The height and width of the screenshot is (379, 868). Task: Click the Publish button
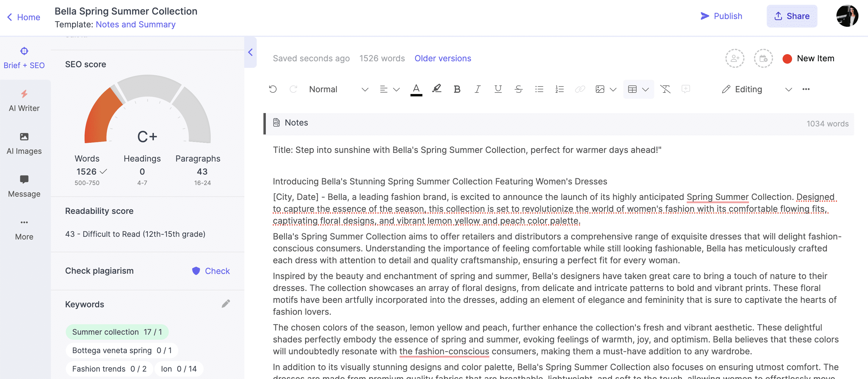click(721, 16)
